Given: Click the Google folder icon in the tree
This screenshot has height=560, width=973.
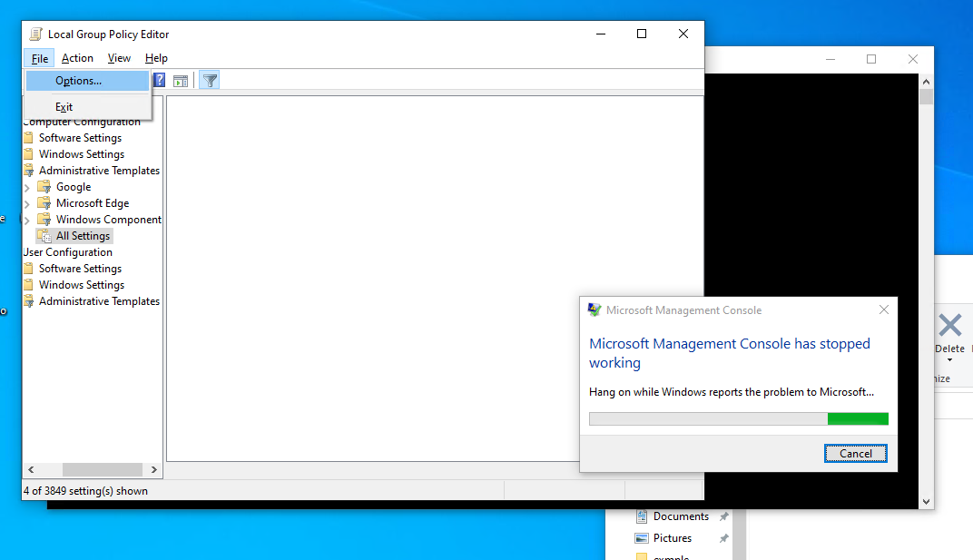Looking at the screenshot, I should [x=44, y=187].
